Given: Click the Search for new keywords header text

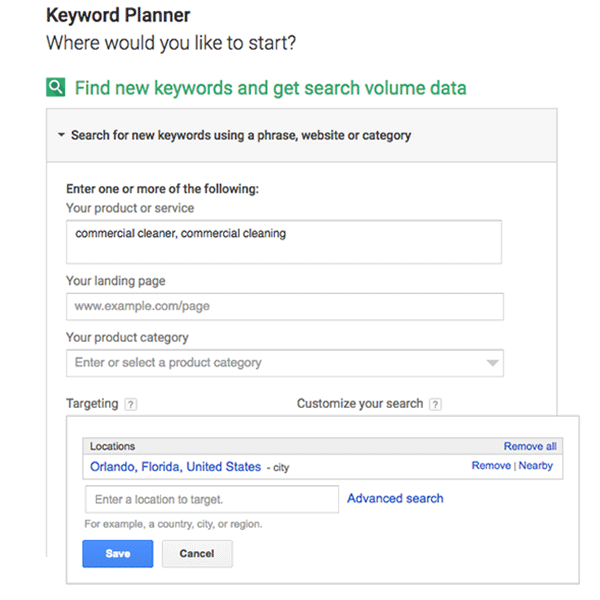Looking at the screenshot, I should [x=241, y=135].
